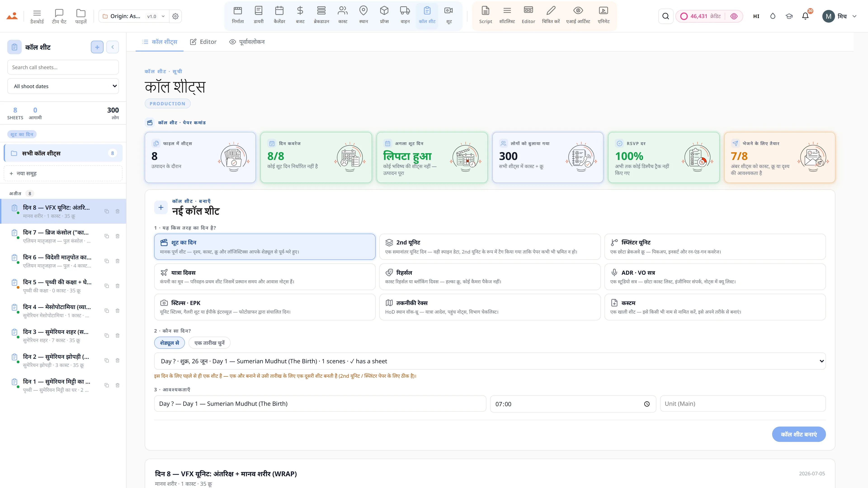Select शेड्यूल से day option

coord(170,343)
